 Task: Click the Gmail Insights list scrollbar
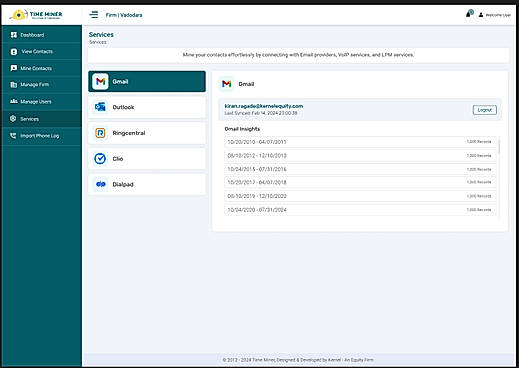pos(499,146)
